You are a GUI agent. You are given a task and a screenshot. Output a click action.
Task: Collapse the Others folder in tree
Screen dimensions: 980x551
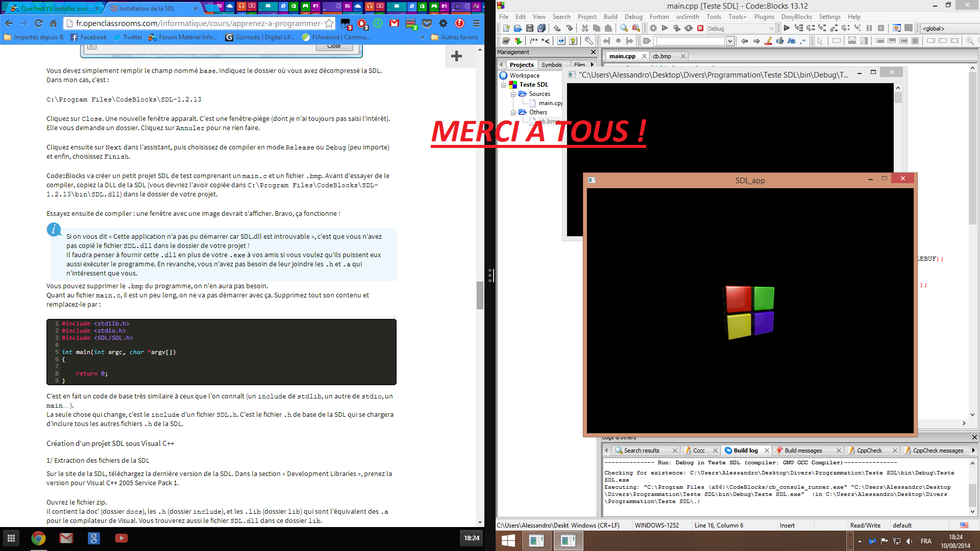click(513, 112)
